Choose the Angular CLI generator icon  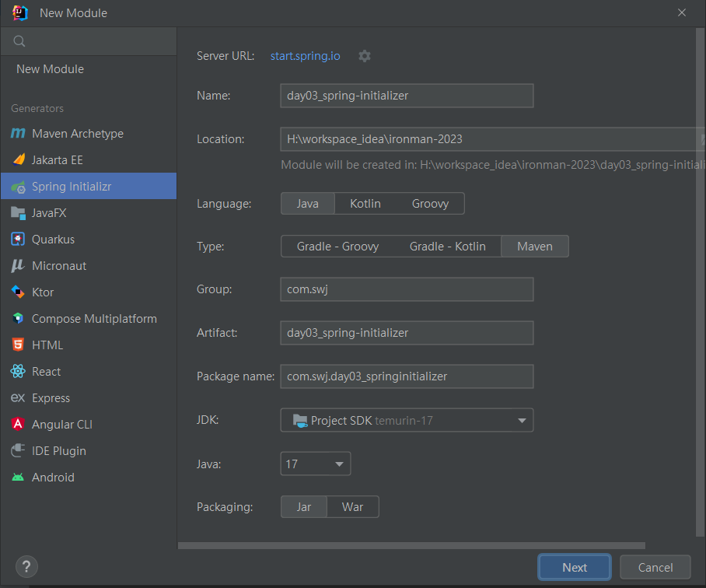coord(18,424)
